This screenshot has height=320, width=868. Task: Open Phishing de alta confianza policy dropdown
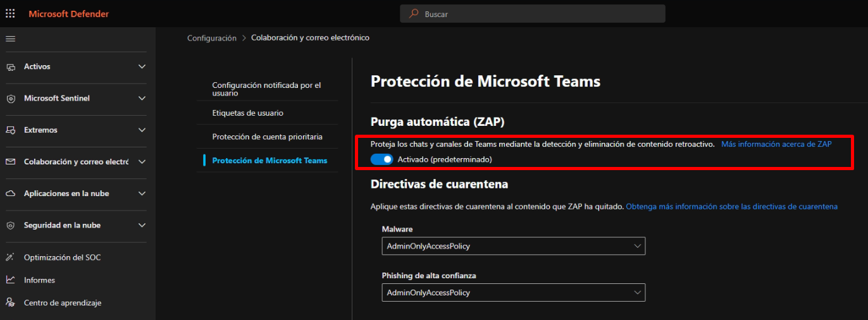513,293
